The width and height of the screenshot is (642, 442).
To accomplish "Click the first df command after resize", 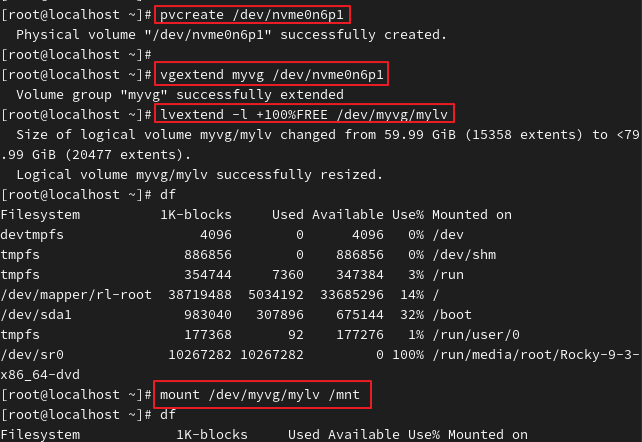I will (168, 194).
